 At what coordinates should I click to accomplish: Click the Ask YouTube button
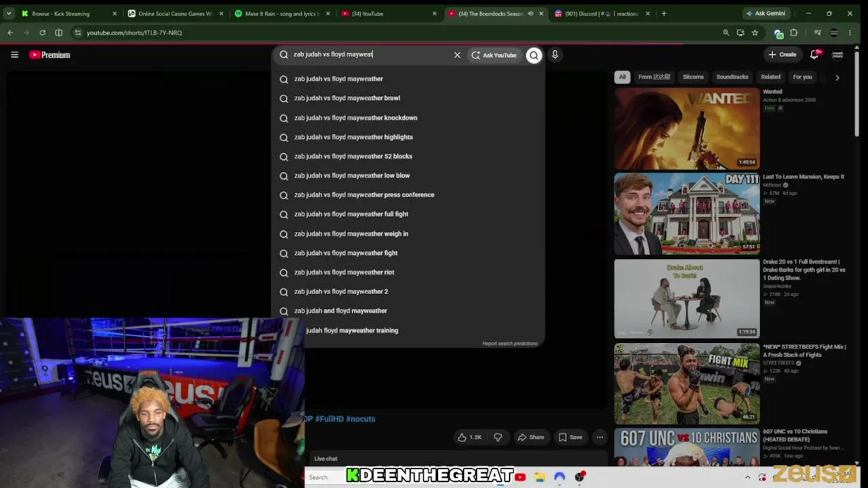point(494,55)
